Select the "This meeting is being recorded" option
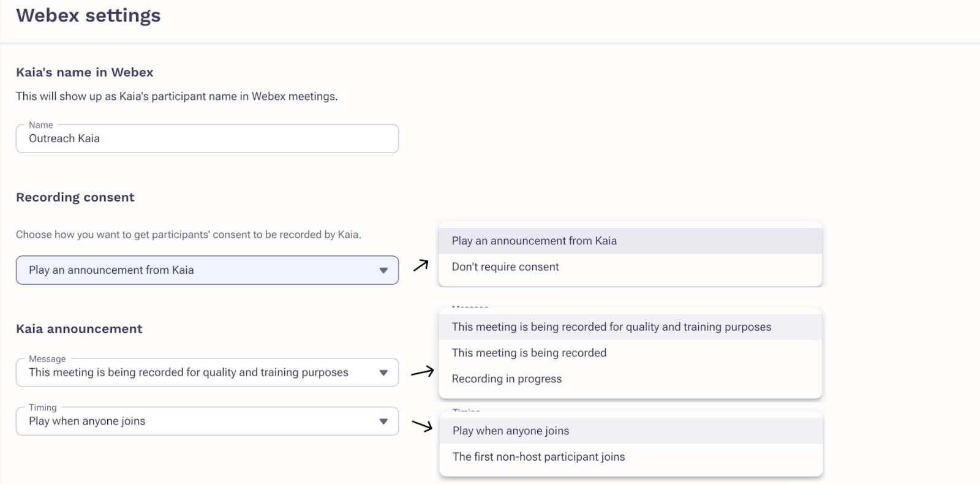Screen dimensions: 980x484 point(529,353)
